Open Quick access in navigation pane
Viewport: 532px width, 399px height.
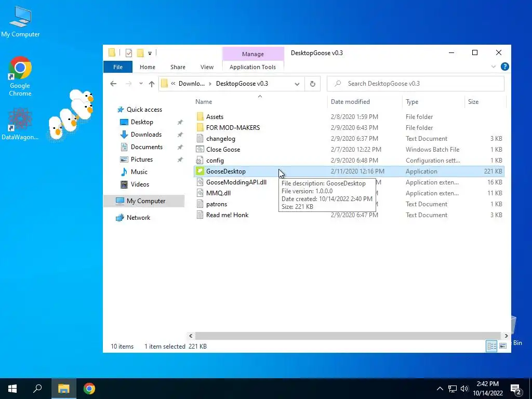point(144,110)
